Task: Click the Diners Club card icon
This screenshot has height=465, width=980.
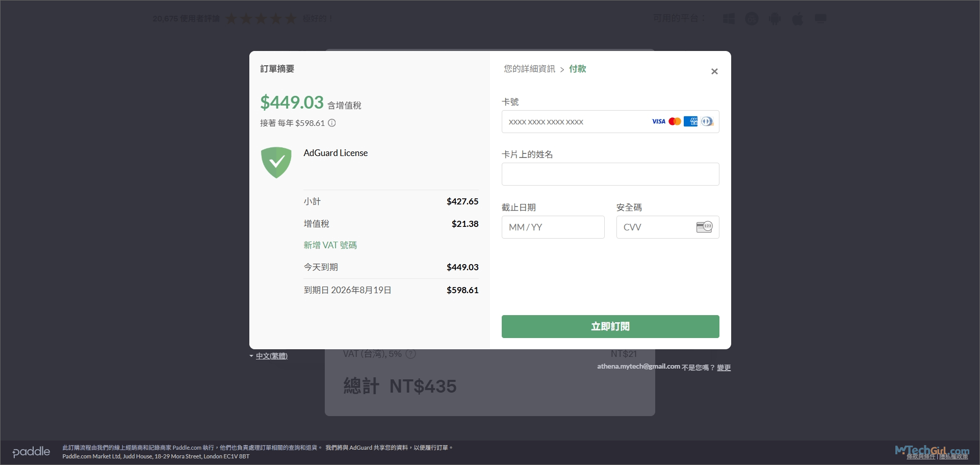Action: pyautogui.click(x=707, y=121)
